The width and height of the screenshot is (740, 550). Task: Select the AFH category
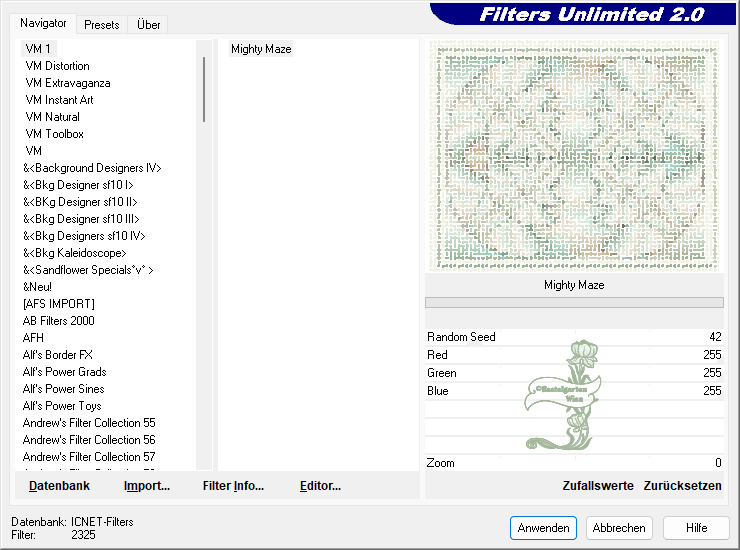coord(33,338)
